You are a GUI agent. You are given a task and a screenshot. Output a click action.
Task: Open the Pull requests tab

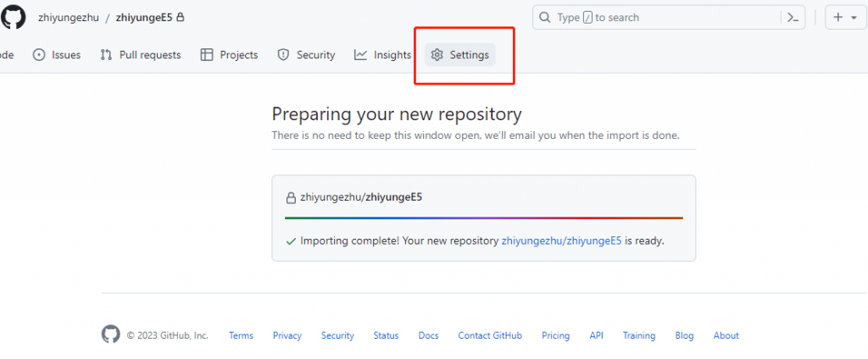pos(149,55)
